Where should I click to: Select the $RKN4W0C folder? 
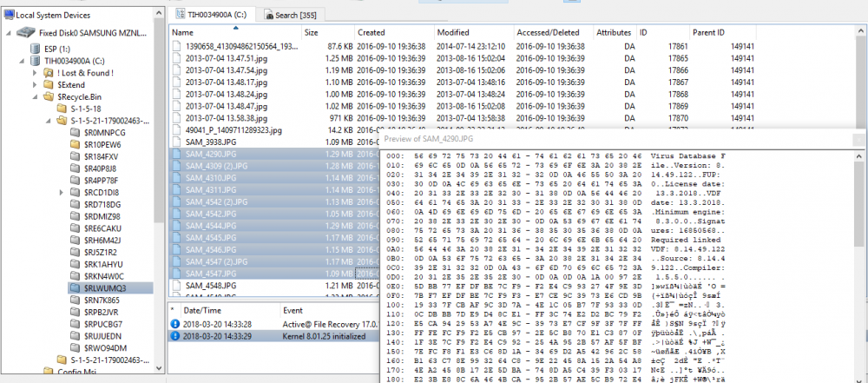click(104, 276)
